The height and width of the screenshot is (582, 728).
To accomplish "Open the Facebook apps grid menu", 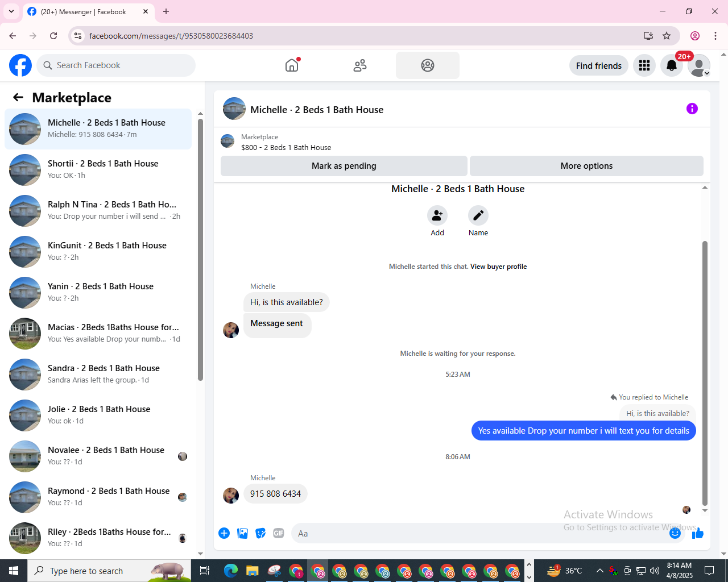I will click(x=644, y=65).
